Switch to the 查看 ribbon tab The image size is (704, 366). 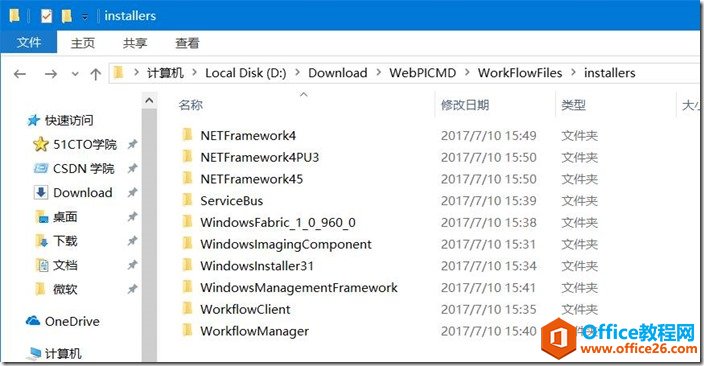187,43
